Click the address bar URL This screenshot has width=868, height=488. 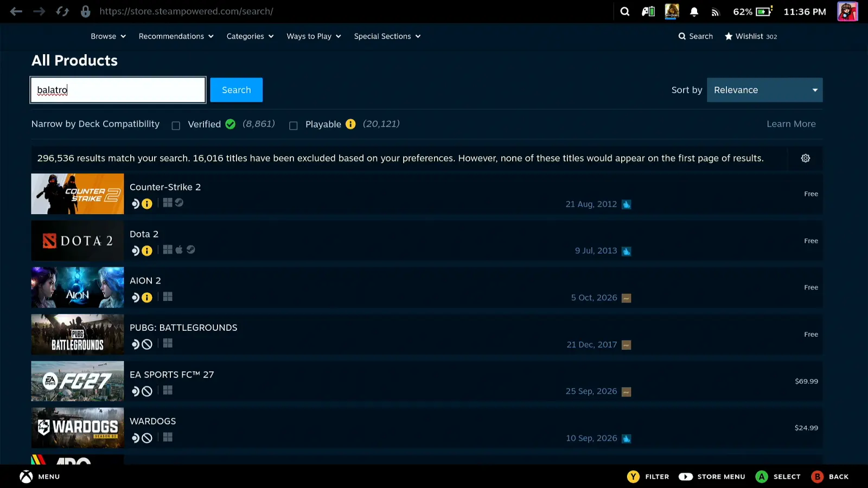pos(186,11)
